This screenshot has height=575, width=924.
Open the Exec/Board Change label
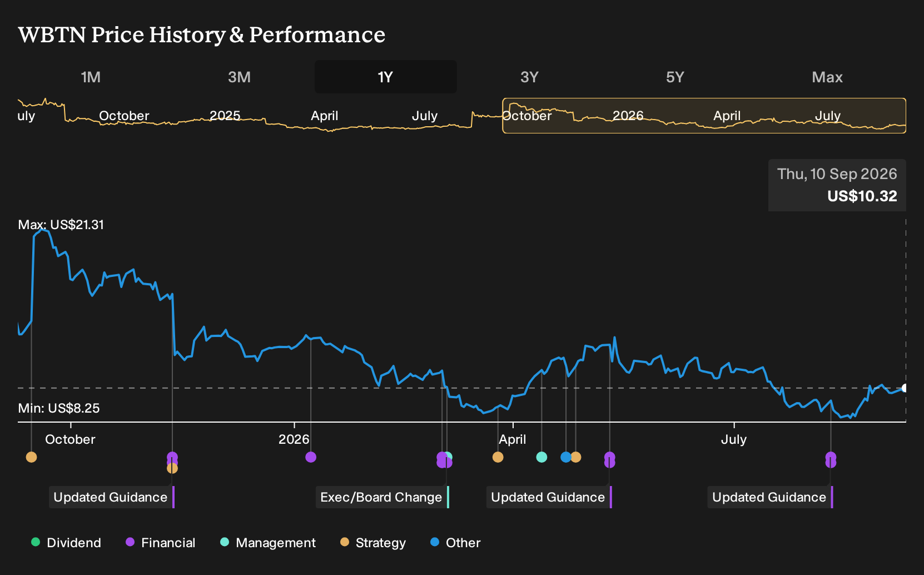(382, 497)
